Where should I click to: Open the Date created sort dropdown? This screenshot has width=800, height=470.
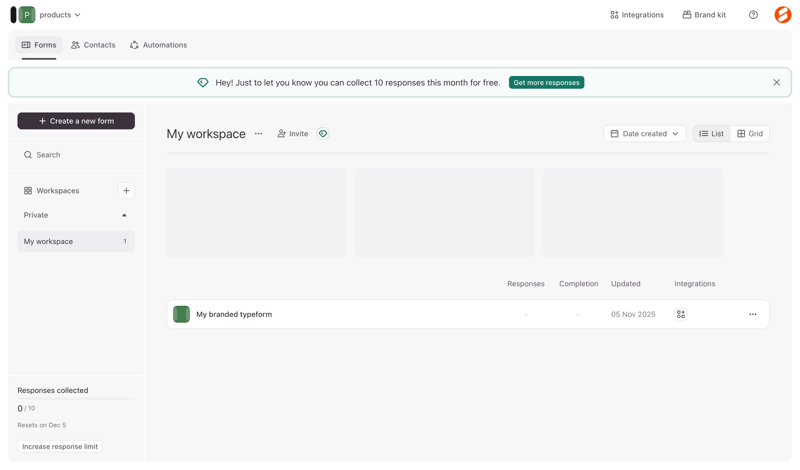[x=644, y=134]
